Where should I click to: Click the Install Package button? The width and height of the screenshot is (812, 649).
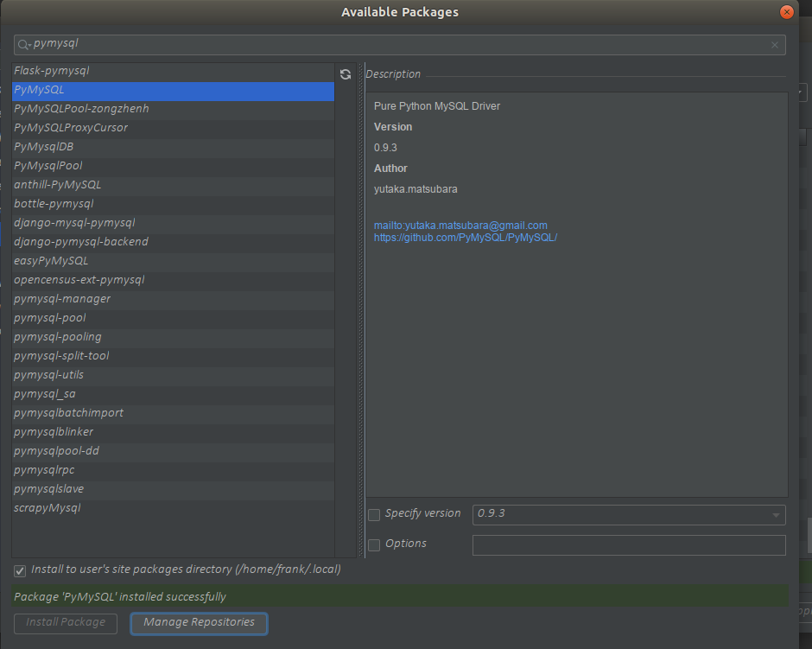tap(66, 623)
